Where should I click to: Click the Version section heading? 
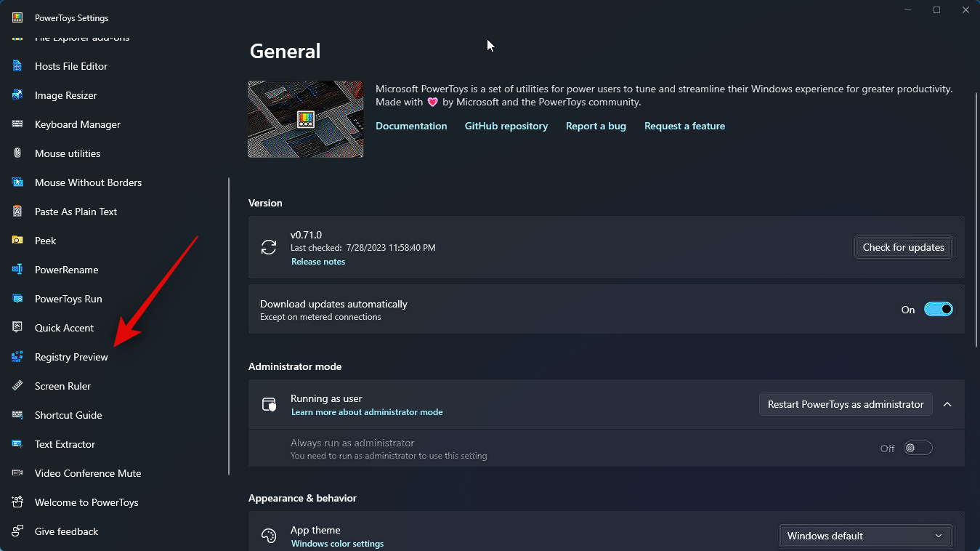[265, 203]
